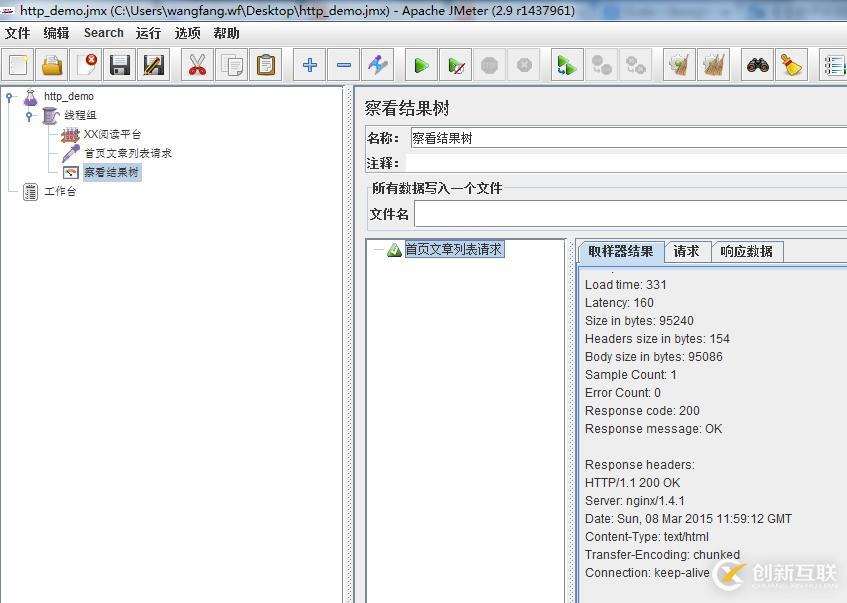Select 首页文章列表请求 sample in results list
Screen dimensions: 847x603
click(454, 249)
